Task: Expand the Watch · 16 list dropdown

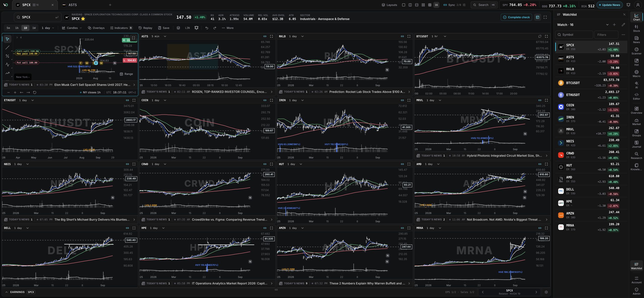Action: [x=607, y=25]
